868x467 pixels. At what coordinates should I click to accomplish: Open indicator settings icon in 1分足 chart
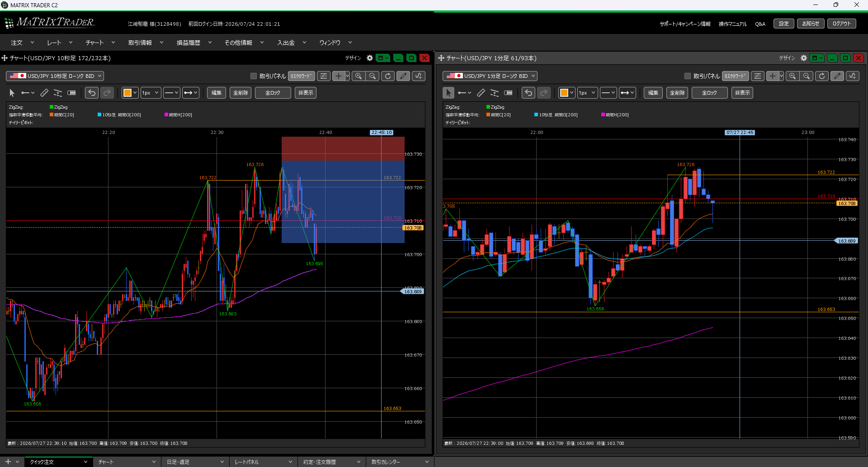tap(853, 76)
